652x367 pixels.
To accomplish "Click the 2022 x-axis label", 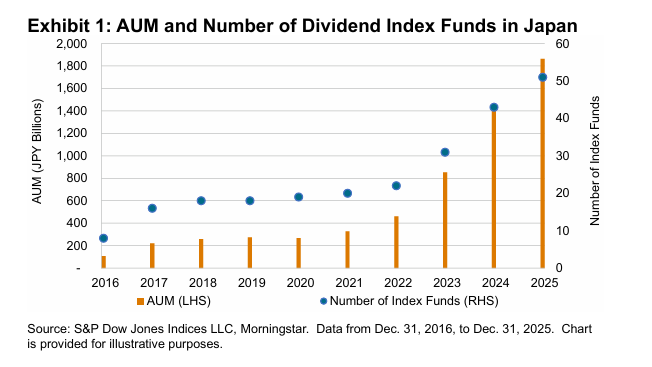I will point(398,283).
